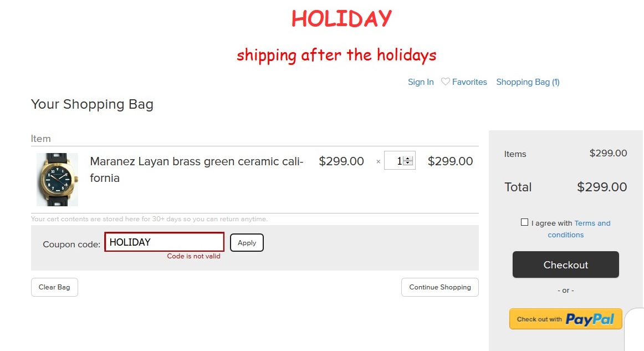Click into the Coupon code field

(x=164, y=242)
